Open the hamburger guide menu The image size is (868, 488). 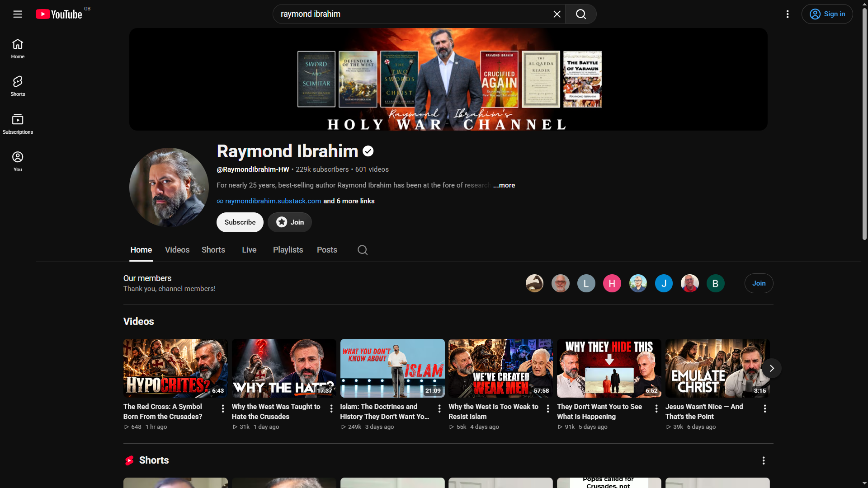click(18, 14)
